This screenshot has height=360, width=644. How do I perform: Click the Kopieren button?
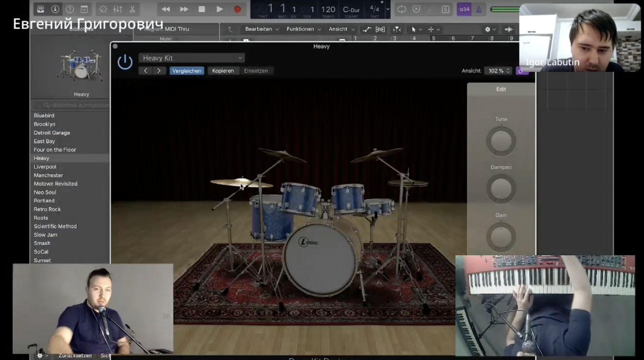click(x=223, y=71)
